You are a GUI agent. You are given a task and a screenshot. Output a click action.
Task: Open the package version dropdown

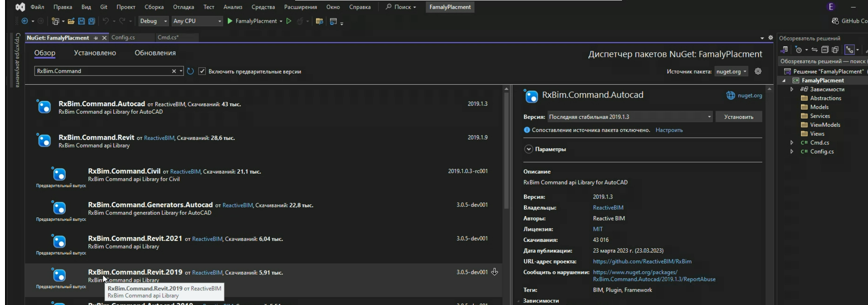(629, 117)
